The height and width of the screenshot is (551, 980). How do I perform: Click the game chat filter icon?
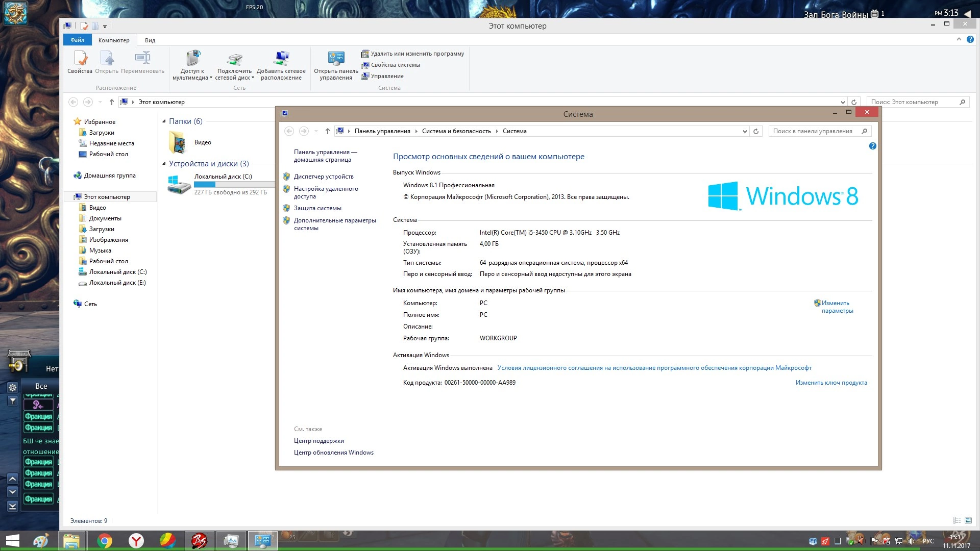13,401
